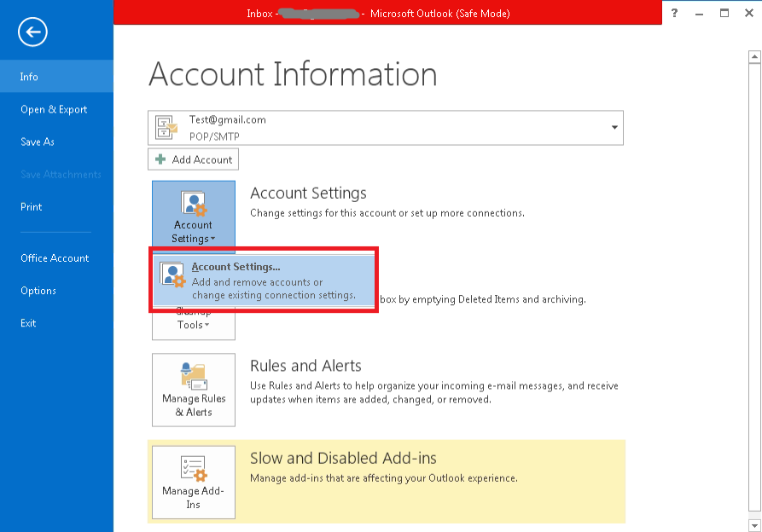The width and height of the screenshot is (762, 532).
Task: Click the Slow and Disabled Add-ins heading
Action: [343, 458]
